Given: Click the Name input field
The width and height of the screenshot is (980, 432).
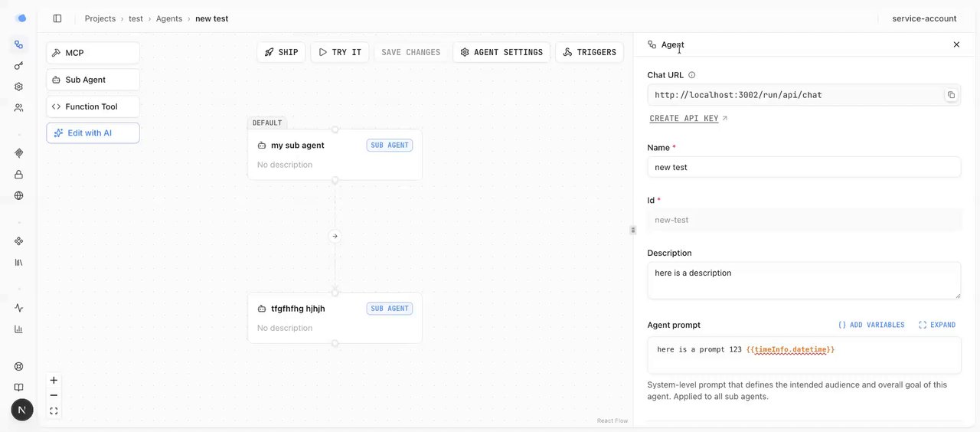Looking at the screenshot, I should click(803, 167).
